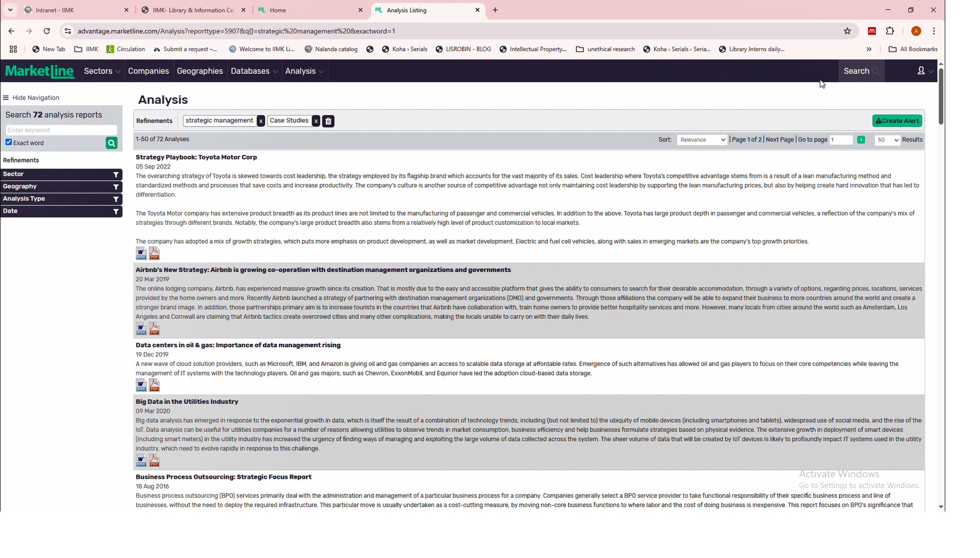Screen dimensions: 980x558
Task: Open PDF of Airbnb's New Strategy report
Action: [154, 330]
